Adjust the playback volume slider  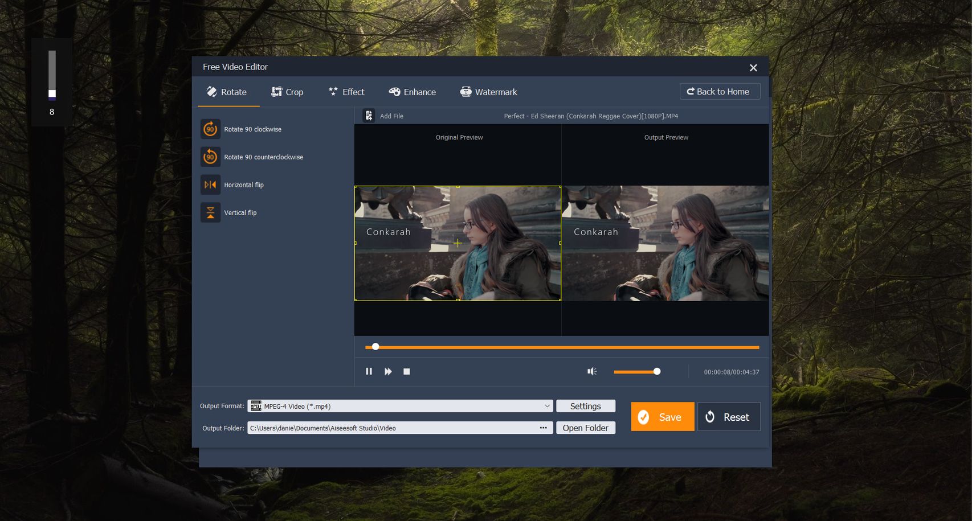tap(636, 371)
